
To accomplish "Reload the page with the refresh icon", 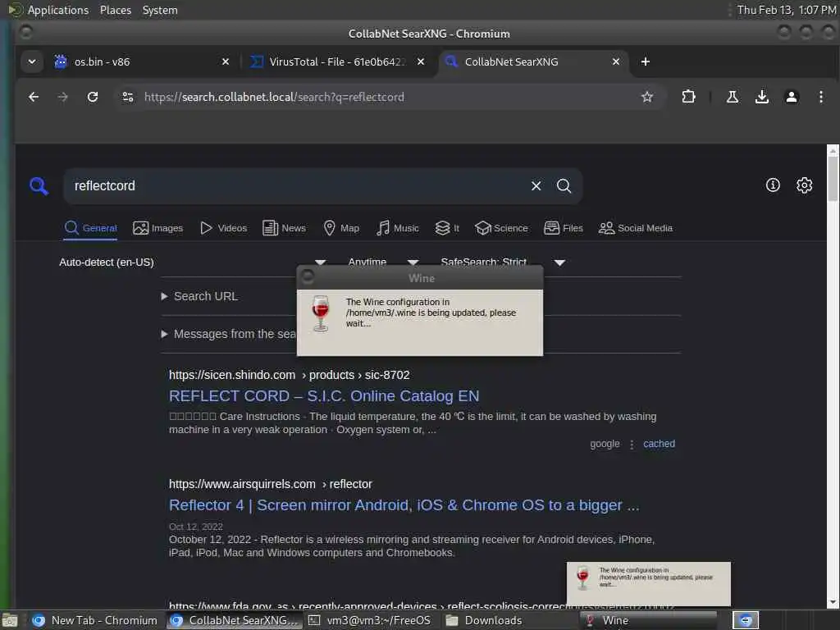I will click(x=93, y=97).
